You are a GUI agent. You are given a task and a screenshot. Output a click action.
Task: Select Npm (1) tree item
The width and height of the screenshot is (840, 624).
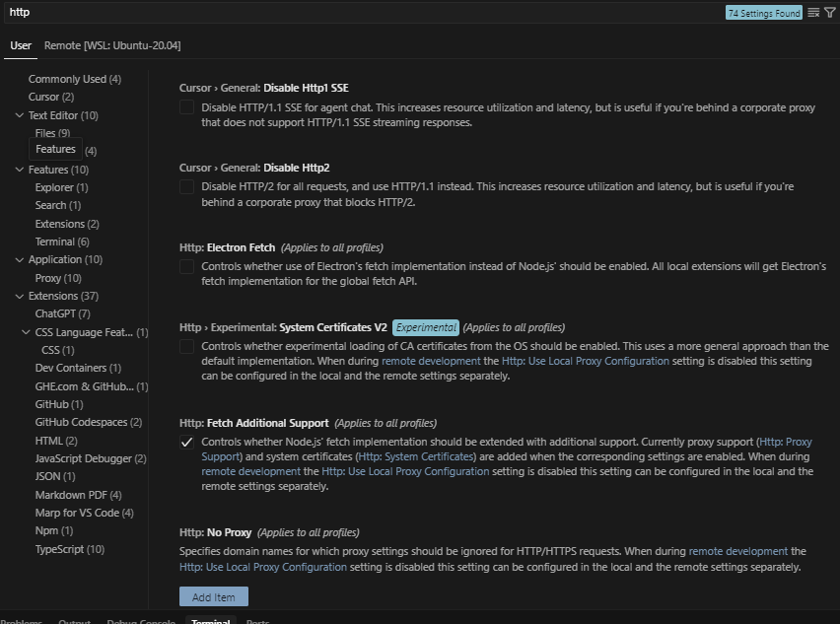[x=54, y=530]
